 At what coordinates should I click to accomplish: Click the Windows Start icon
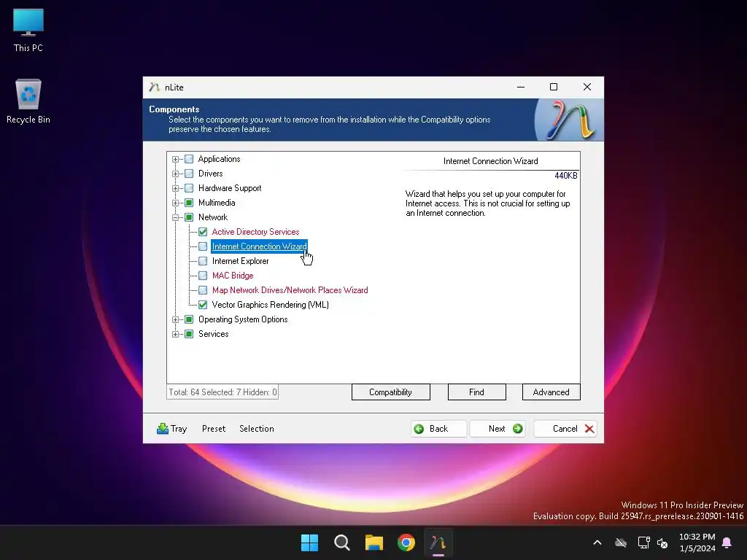pos(309,542)
